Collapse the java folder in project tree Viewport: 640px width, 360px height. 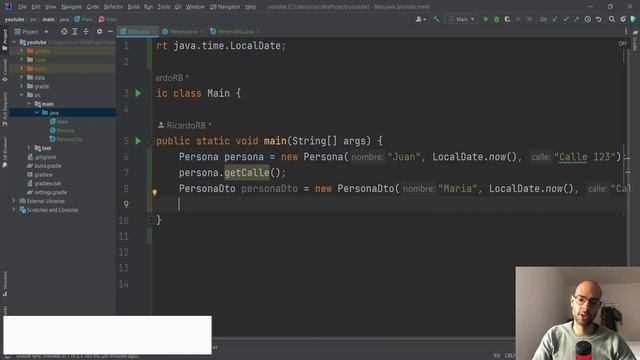click(x=37, y=113)
